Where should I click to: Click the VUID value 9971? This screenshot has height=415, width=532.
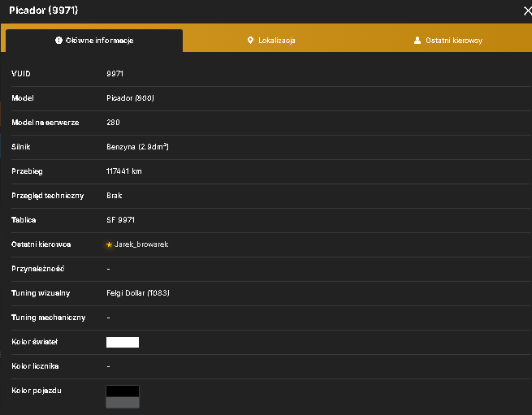115,74
